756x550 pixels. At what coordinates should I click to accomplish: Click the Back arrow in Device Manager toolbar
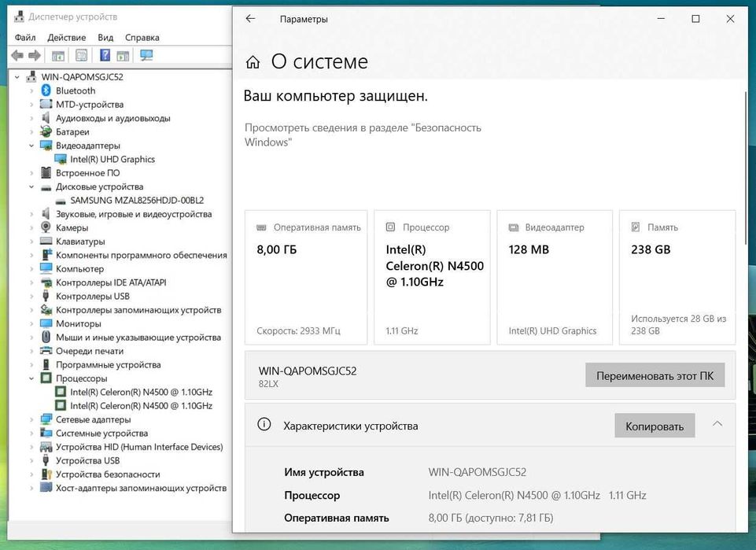click(17, 55)
